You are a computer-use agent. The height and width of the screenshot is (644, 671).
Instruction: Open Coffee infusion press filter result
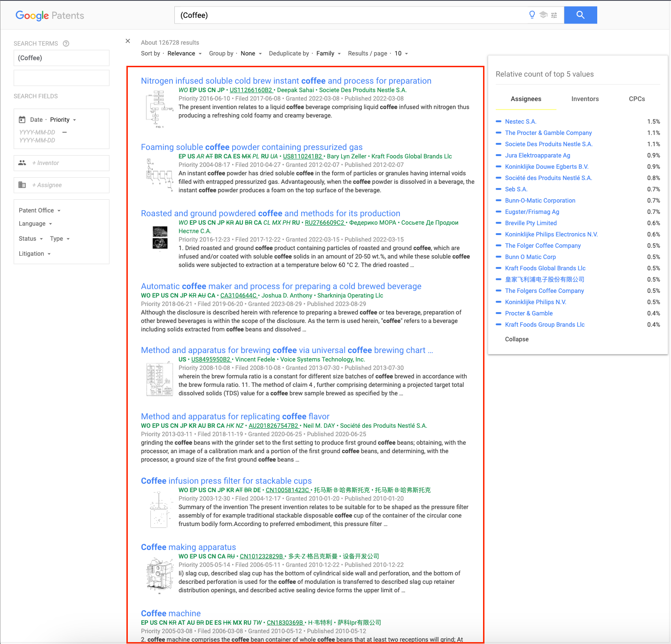coord(226,481)
